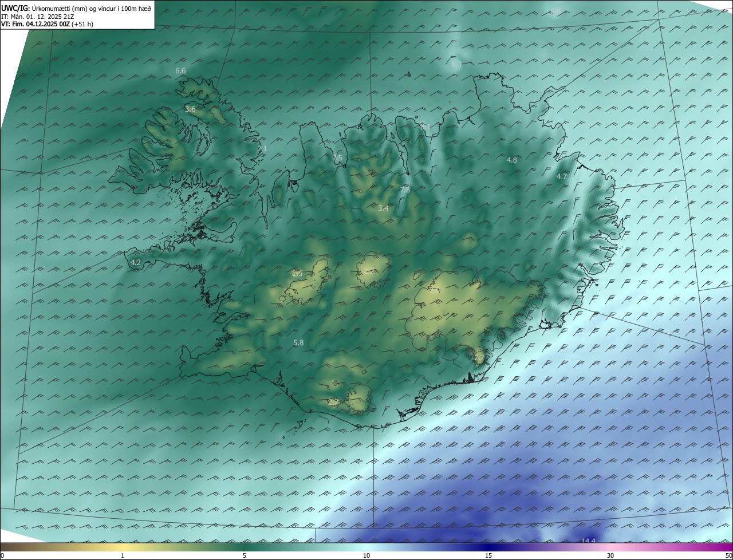
Task: Select the 7.8 value label
Action: coord(405,190)
